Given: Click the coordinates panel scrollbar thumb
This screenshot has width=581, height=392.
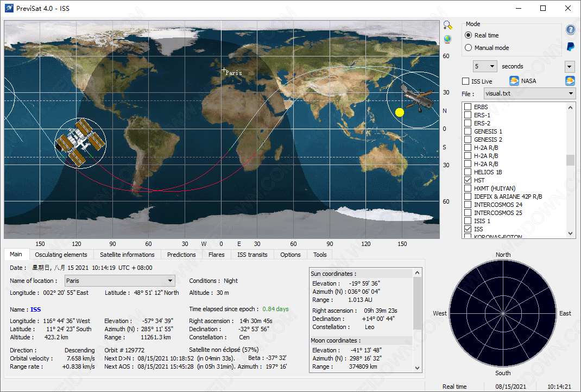Looking at the screenshot, I should pos(417,303).
